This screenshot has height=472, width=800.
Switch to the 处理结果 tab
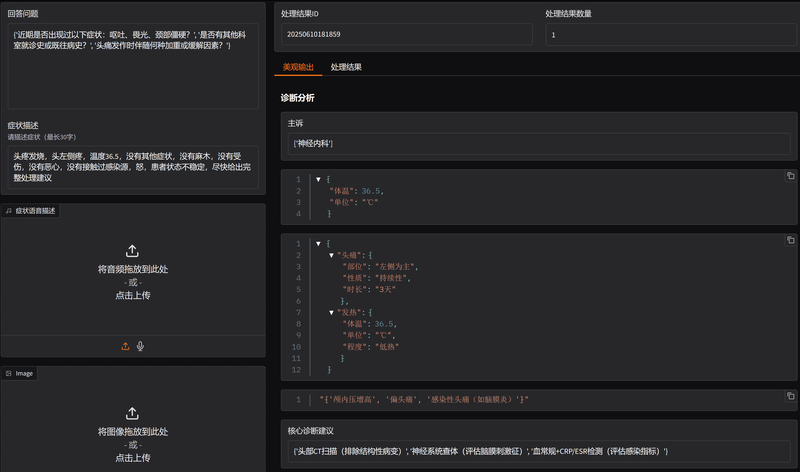346,67
